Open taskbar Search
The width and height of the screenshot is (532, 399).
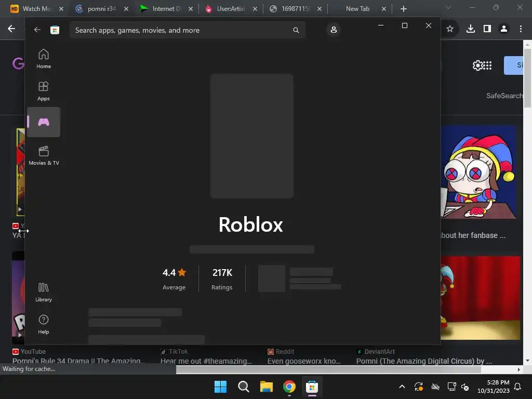tap(243, 387)
